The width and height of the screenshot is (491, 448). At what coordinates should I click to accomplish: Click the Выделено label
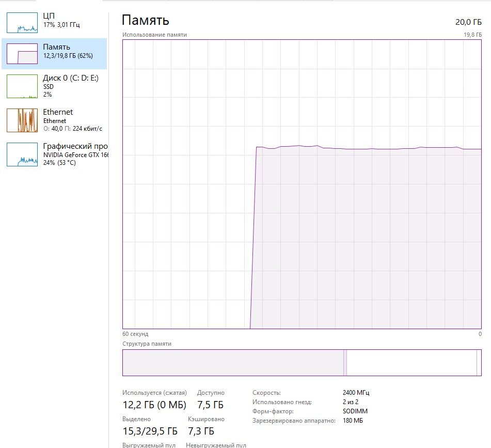(x=136, y=419)
